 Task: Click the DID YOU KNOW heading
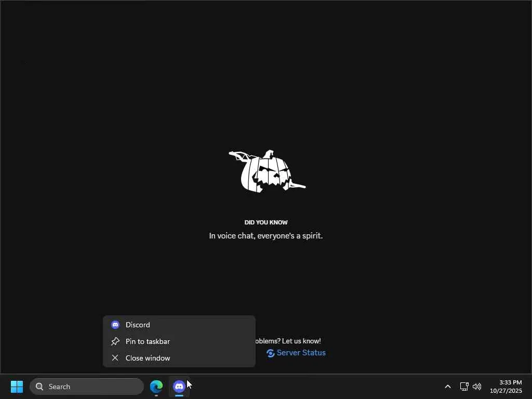click(266, 222)
